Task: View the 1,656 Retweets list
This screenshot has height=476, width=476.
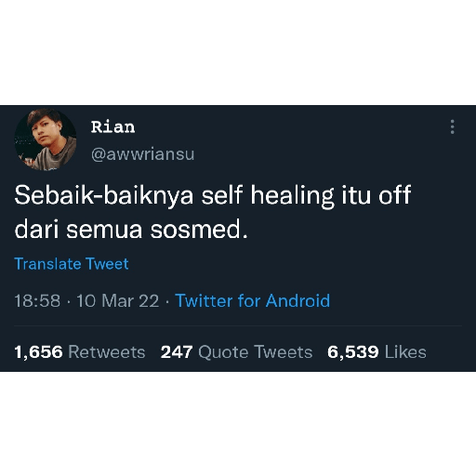Action: (x=80, y=352)
